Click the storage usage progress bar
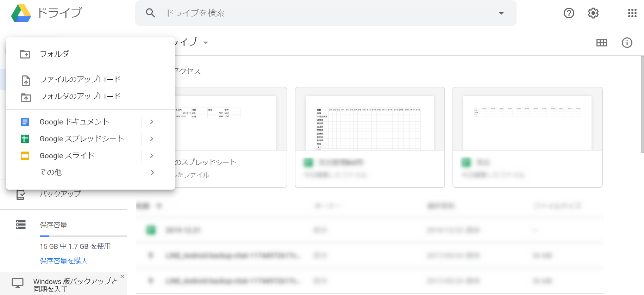The width and height of the screenshot is (644, 295). tap(83, 236)
